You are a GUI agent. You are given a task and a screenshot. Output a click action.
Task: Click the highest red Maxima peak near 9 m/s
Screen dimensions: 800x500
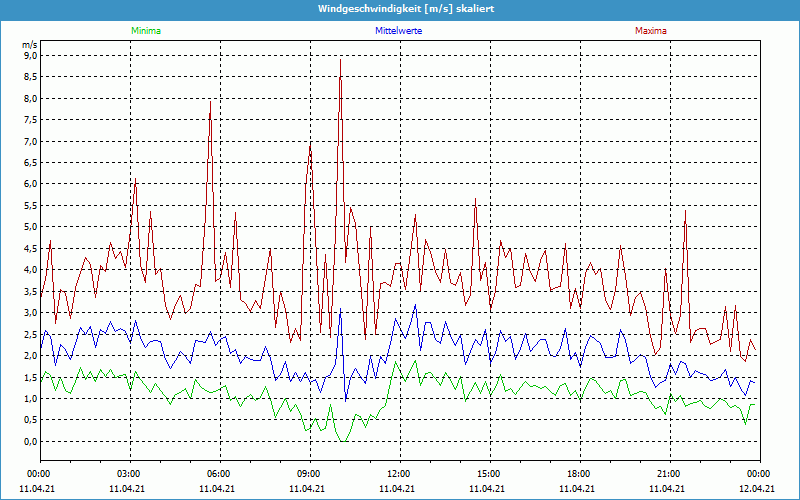tap(340, 60)
